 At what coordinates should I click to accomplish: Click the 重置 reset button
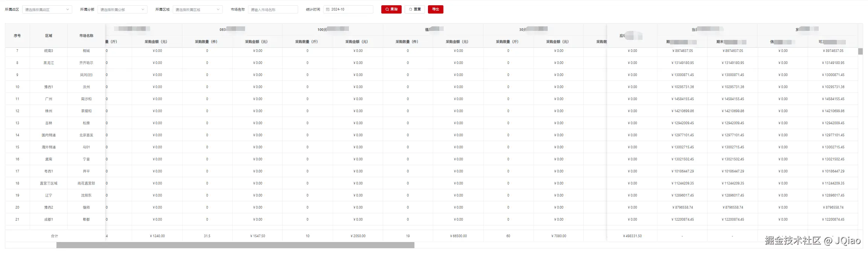[x=415, y=9]
